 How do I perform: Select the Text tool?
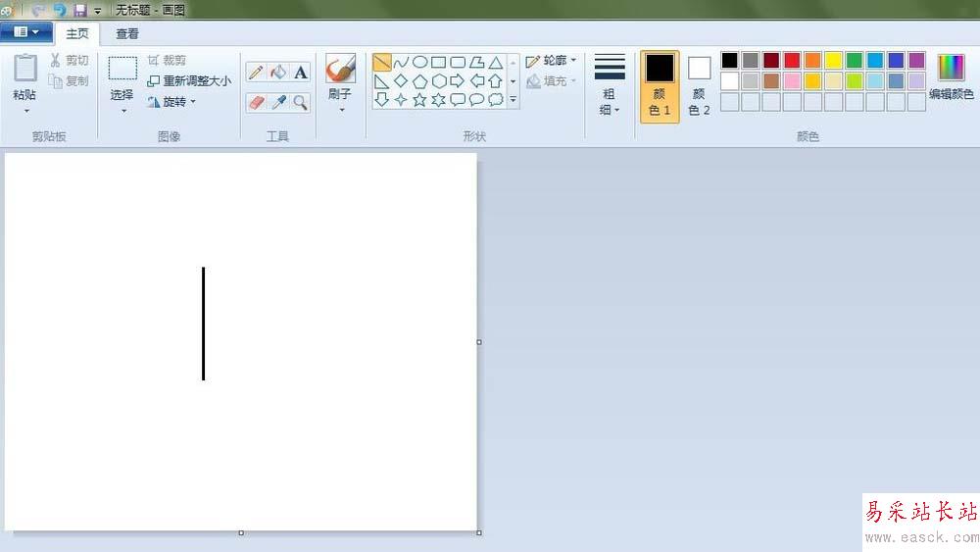click(x=301, y=73)
